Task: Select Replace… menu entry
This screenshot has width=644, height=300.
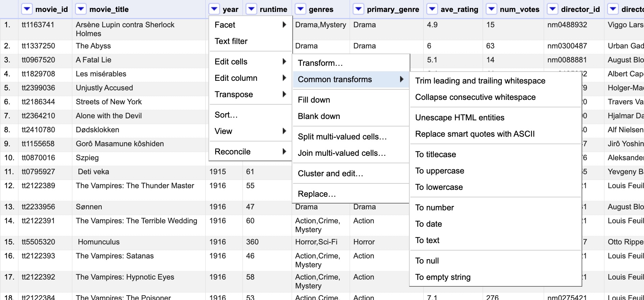Action: [351, 194]
